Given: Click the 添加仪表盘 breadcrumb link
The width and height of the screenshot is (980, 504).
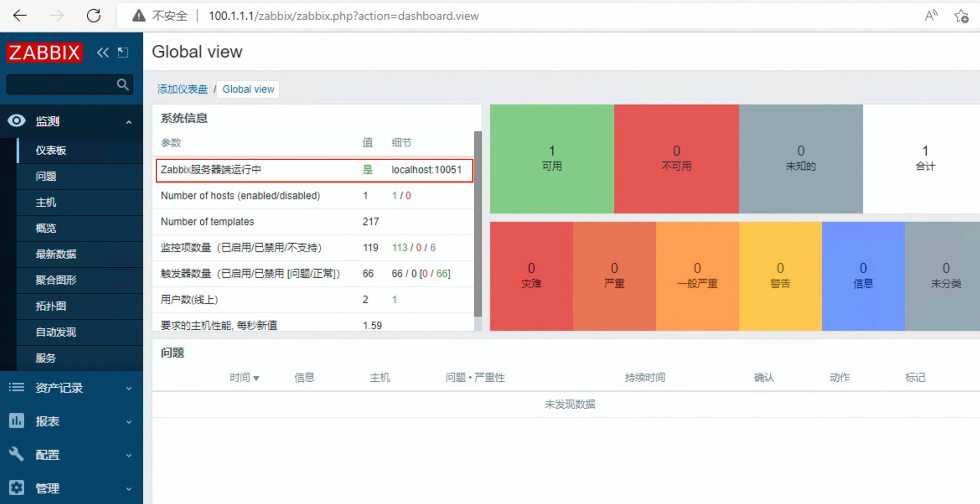Looking at the screenshot, I should (x=182, y=89).
